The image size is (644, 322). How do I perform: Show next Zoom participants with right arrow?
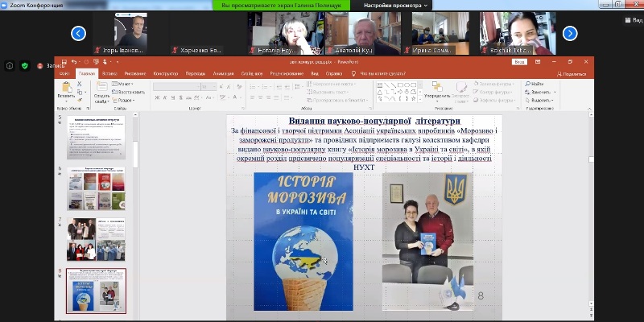(x=570, y=33)
